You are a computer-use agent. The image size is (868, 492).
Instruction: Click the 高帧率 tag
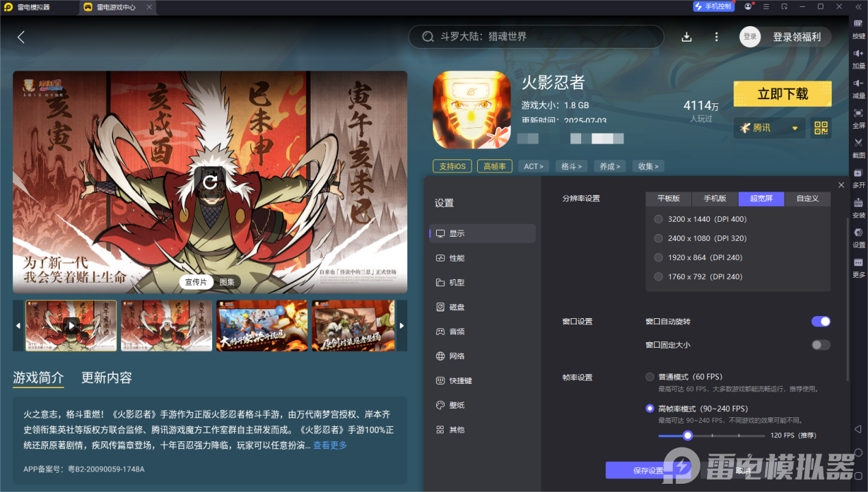pos(494,166)
